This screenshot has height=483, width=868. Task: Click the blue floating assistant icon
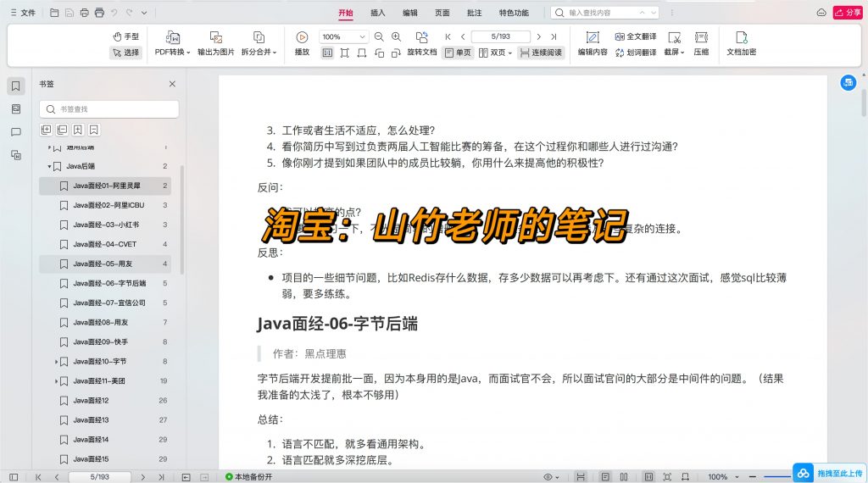click(x=848, y=83)
